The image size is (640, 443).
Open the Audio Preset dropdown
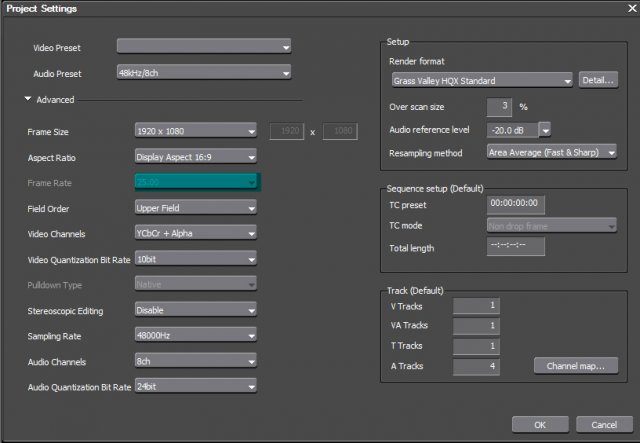[x=203, y=72]
